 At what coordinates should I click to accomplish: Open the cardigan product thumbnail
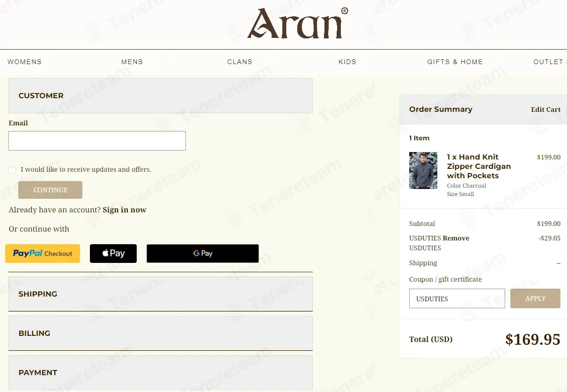pos(423,170)
